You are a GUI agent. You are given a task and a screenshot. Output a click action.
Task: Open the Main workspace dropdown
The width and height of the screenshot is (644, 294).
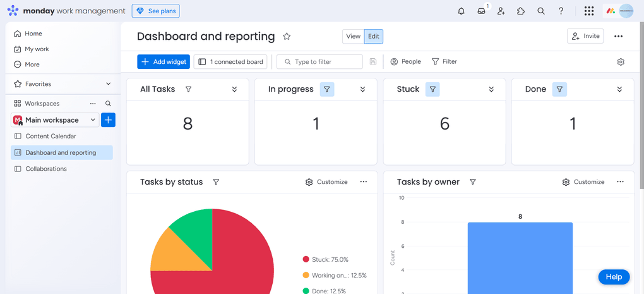(55, 120)
